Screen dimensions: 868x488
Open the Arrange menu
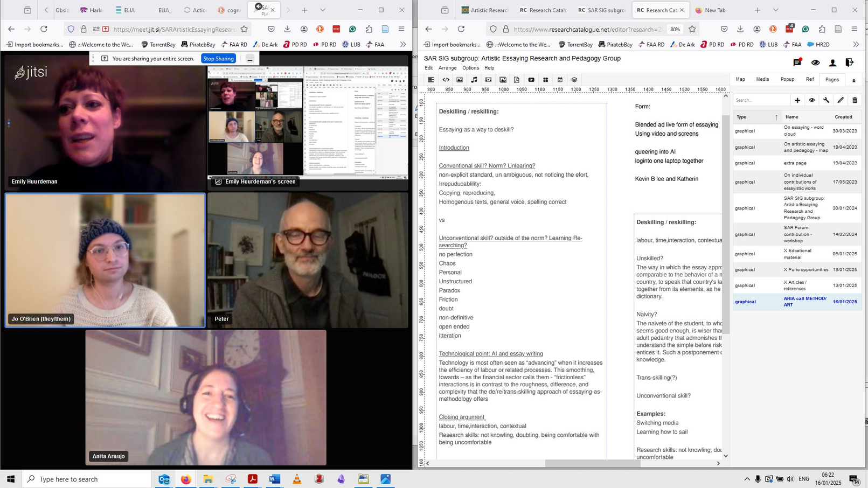(447, 68)
